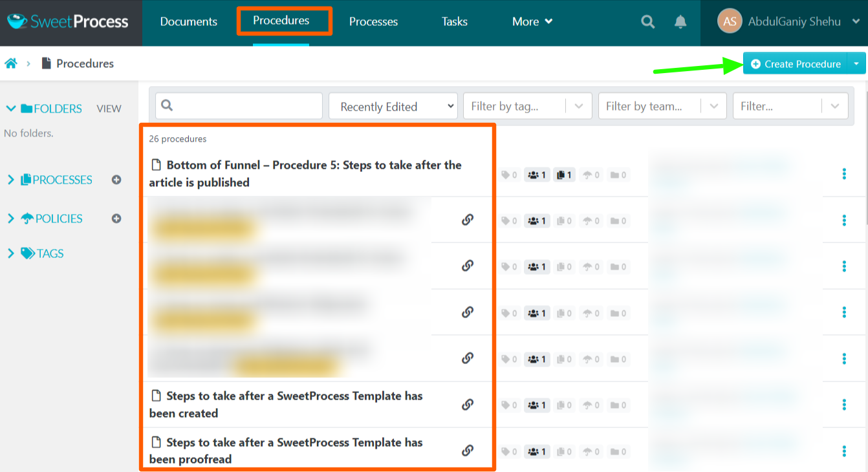
Task: Open the Filter by team dropdown
Action: (x=662, y=106)
